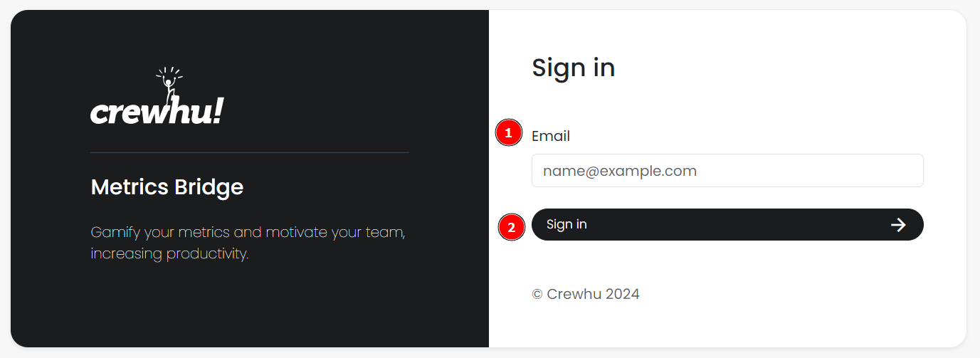Click the Metrics Bridge heading
980x358 pixels.
pos(167,187)
